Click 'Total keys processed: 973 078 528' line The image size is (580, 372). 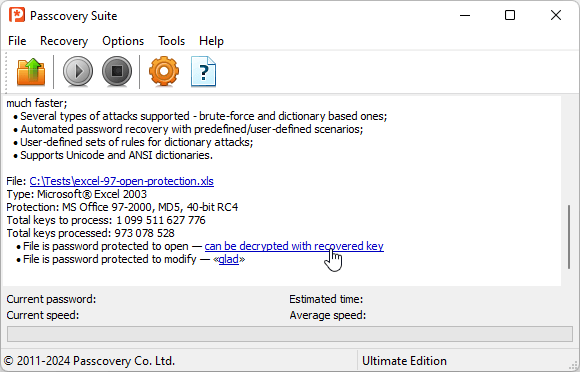(x=90, y=233)
